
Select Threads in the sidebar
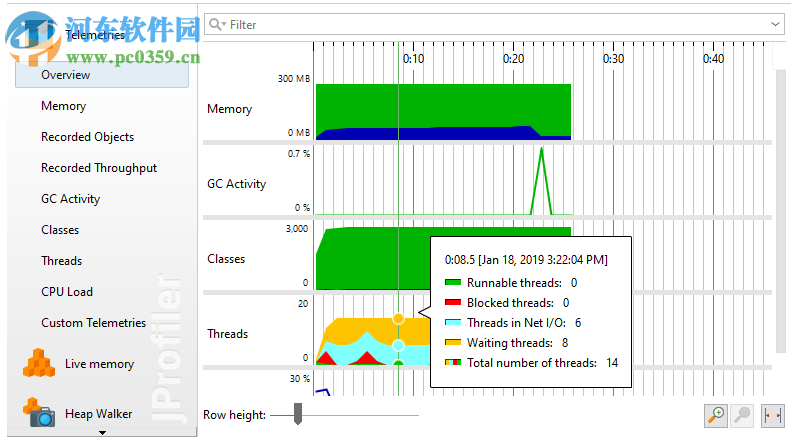click(61, 261)
